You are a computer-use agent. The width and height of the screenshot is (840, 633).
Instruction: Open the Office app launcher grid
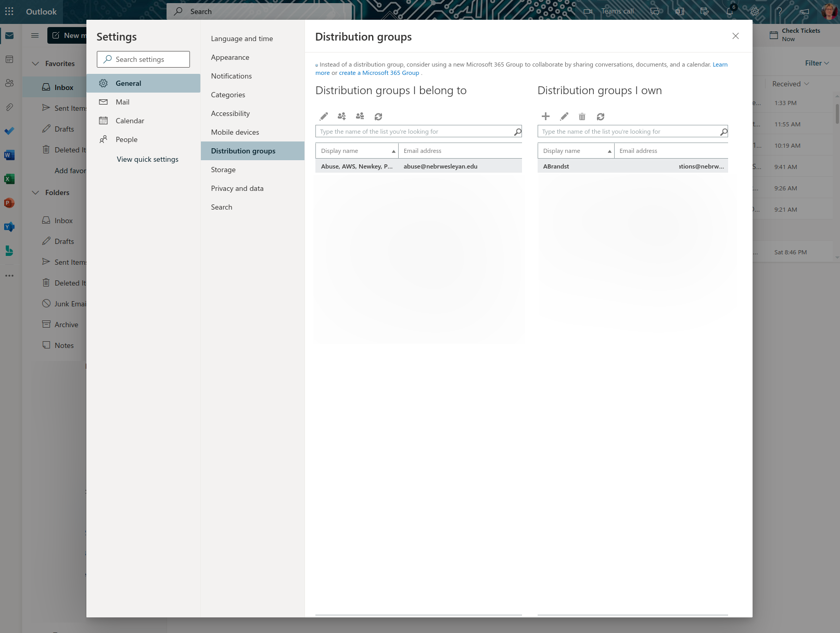point(9,11)
